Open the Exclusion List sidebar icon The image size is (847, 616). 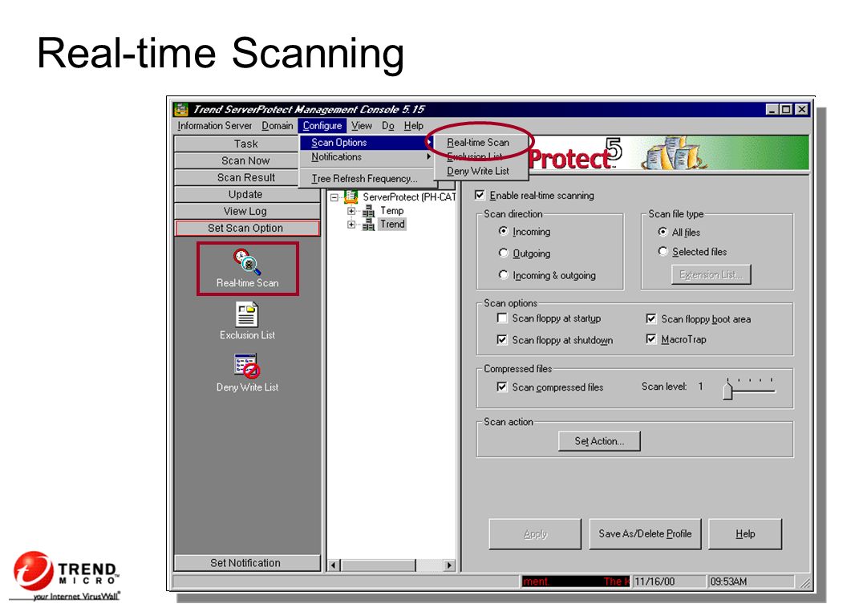pyautogui.click(x=247, y=320)
